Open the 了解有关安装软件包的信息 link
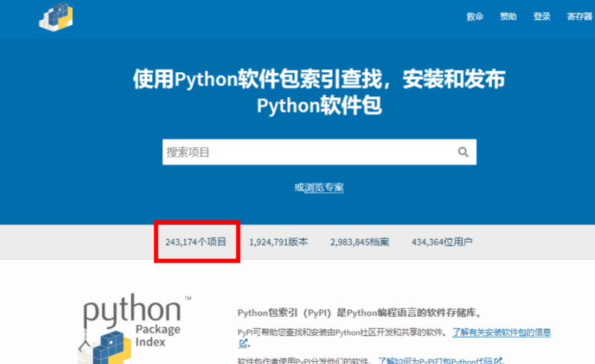The image size is (595, 364). (x=501, y=333)
